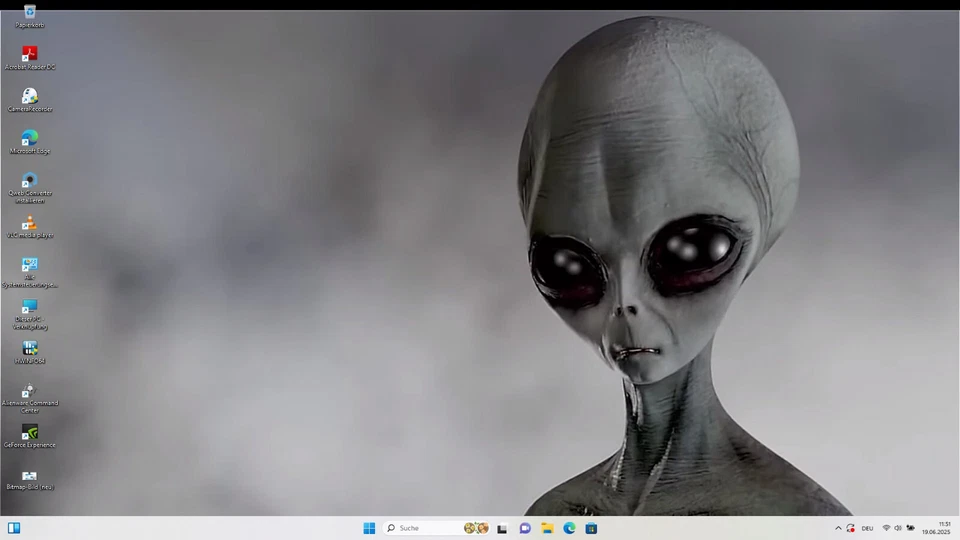The height and width of the screenshot is (540, 960).
Task: Open Microsoft Store from the taskbar
Action: click(x=591, y=528)
